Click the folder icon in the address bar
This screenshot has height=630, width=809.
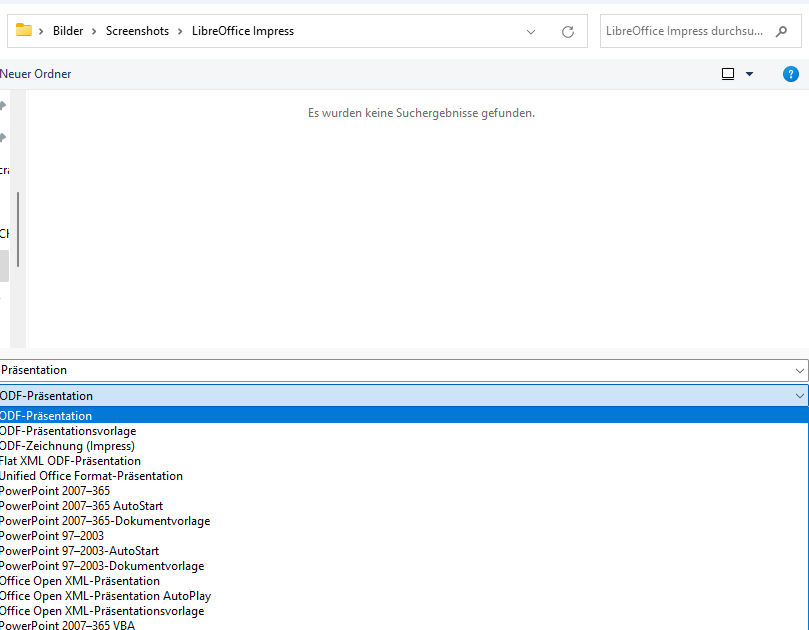point(24,31)
